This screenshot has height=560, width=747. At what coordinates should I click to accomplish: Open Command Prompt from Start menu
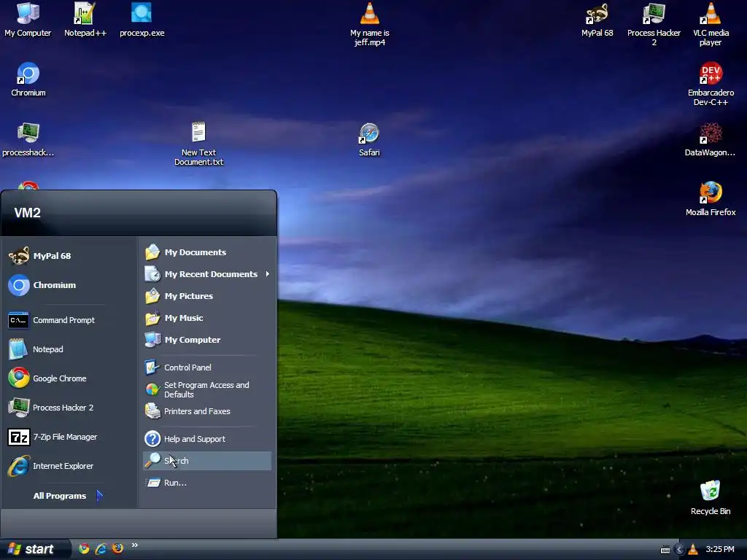(x=69, y=320)
